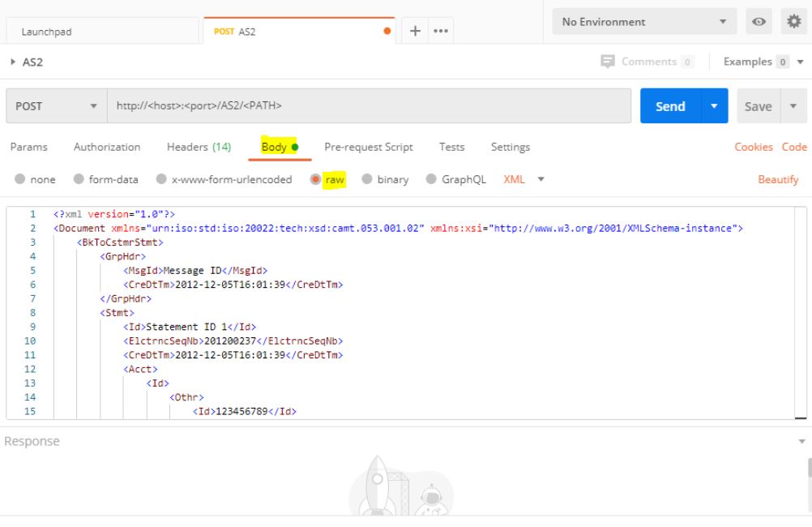This screenshot has width=812, height=527.
Task: Expand the AS2 request name arrow
Action: coord(12,62)
